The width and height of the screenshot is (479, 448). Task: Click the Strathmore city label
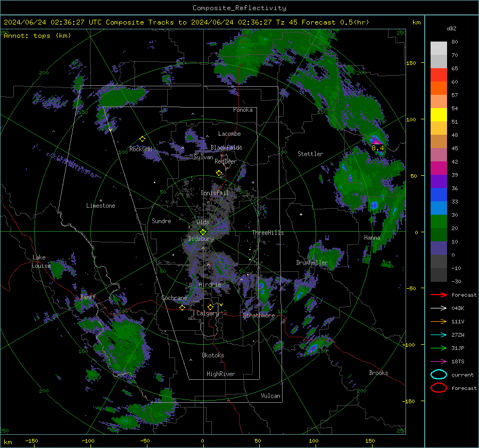click(259, 315)
